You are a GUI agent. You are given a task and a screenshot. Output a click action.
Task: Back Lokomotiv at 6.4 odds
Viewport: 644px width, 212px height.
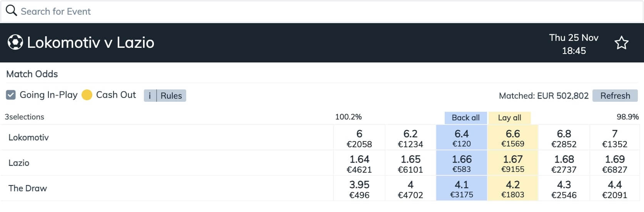coord(462,138)
